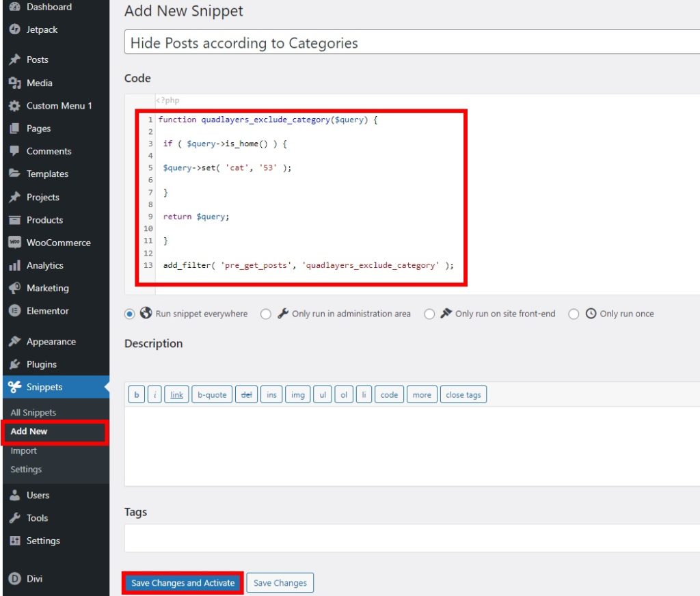This screenshot has width=700, height=596.
Task: Click the snippet title input field
Action: (412, 42)
